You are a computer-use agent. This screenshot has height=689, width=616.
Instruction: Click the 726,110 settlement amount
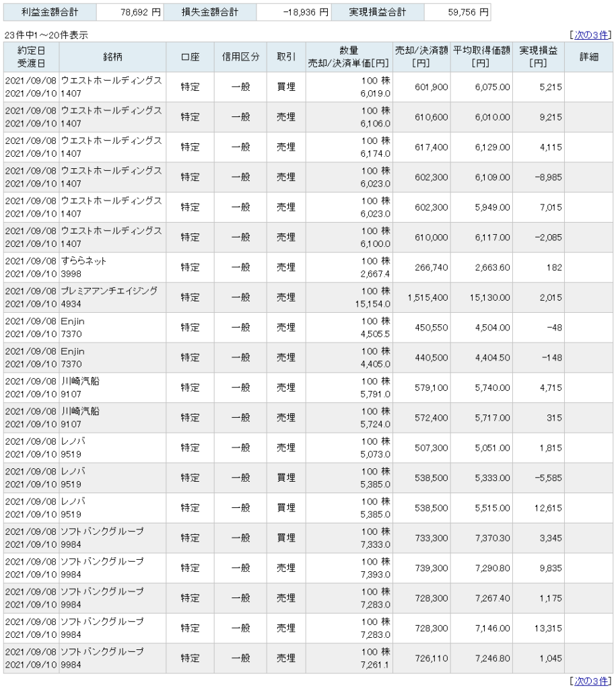click(x=432, y=658)
